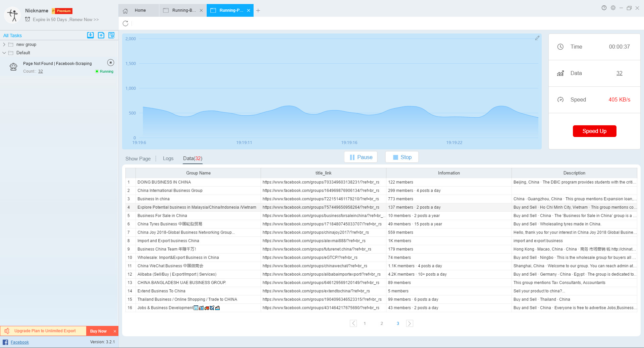Select All Tasks label

point(12,36)
